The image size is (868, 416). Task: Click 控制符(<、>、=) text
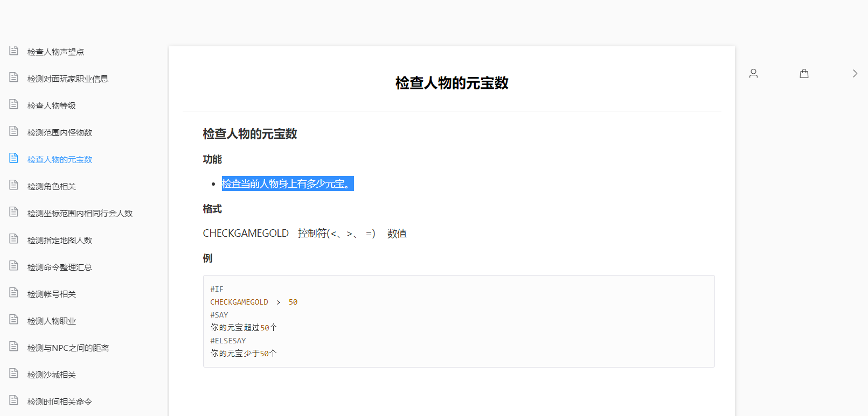tap(337, 234)
